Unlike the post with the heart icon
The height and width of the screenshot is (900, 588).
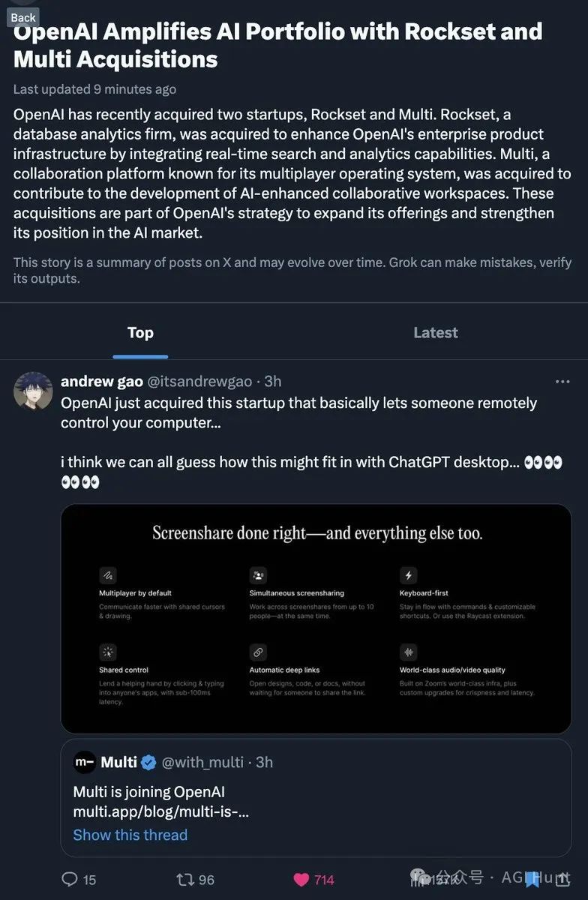pyautogui.click(x=301, y=879)
